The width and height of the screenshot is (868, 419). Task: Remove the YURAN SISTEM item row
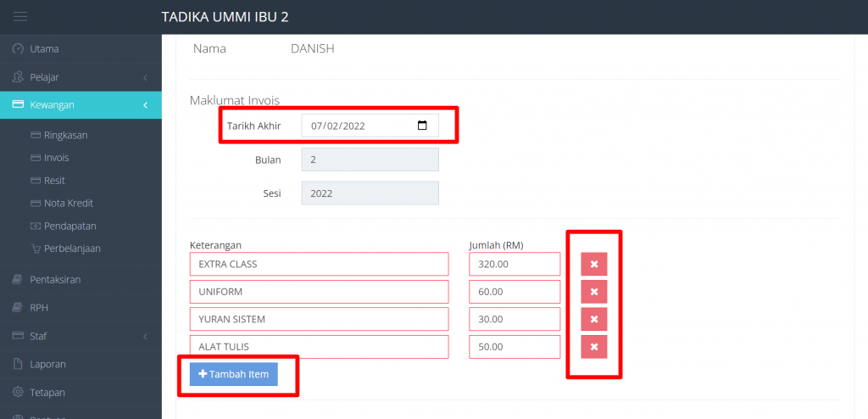point(593,320)
